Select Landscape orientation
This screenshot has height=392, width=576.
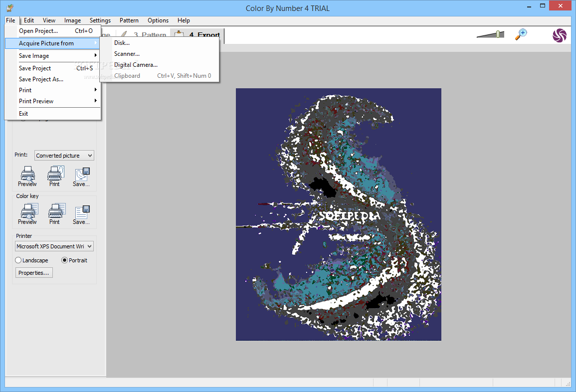(31, 260)
